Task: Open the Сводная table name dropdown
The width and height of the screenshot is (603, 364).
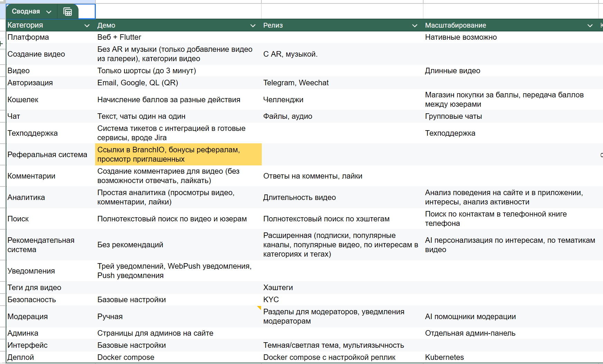Action: pyautogui.click(x=49, y=12)
